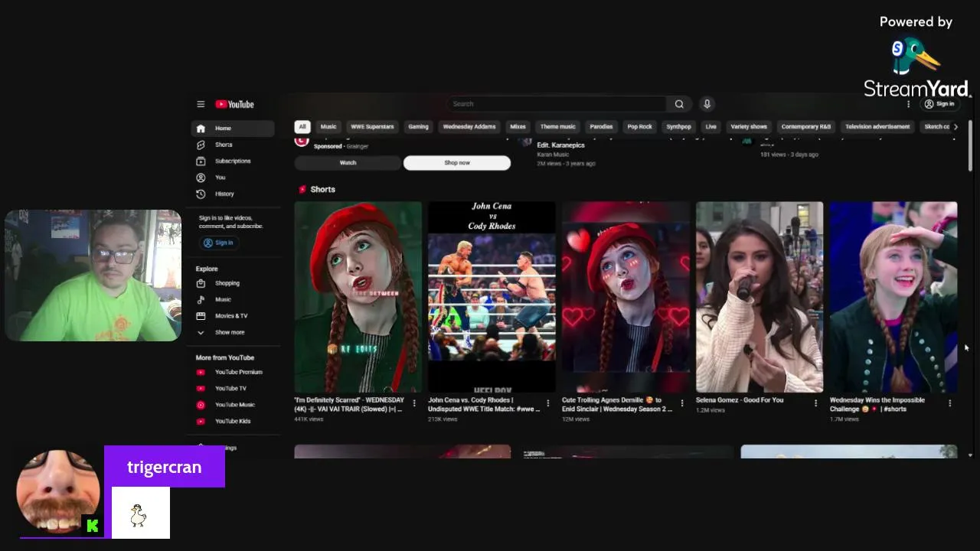This screenshot has height=551, width=980.
Task: Open options for Selena Gomez short
Action: point(815,403)
